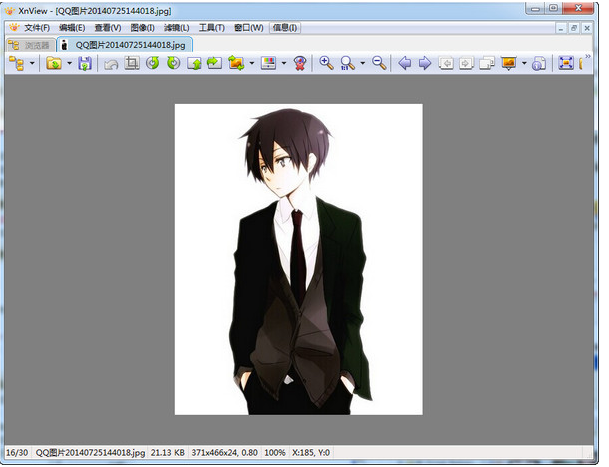Expand the slideshow dropdown arrow

[524, 63]
